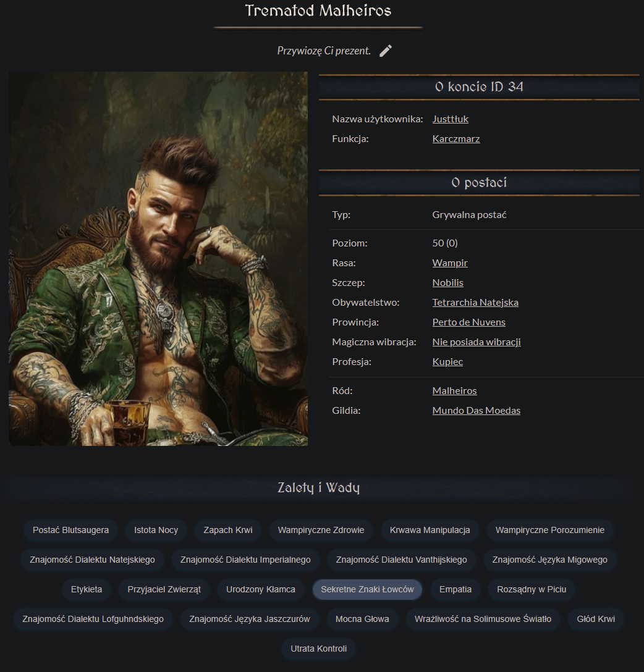The width and height of the screenshot is (644, 672).
Task: Click the character portrait image
Action: point(158,259)
